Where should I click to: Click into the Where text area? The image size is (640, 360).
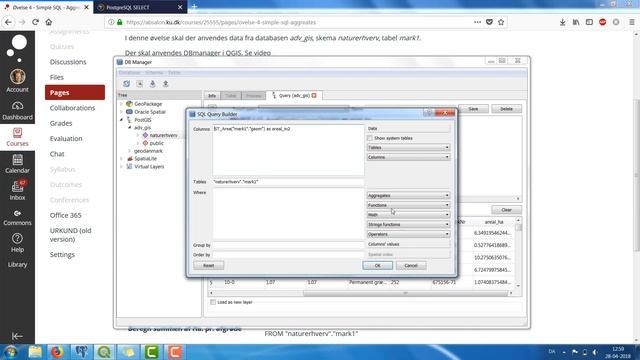click(x=288, y=213)
